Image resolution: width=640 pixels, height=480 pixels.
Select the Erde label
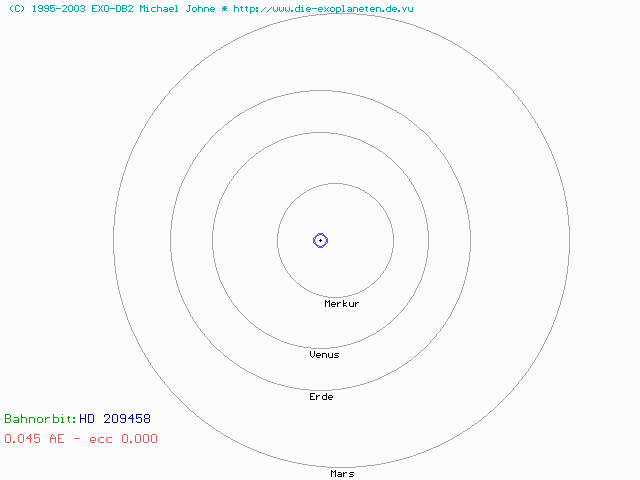(x=321, y=397)
